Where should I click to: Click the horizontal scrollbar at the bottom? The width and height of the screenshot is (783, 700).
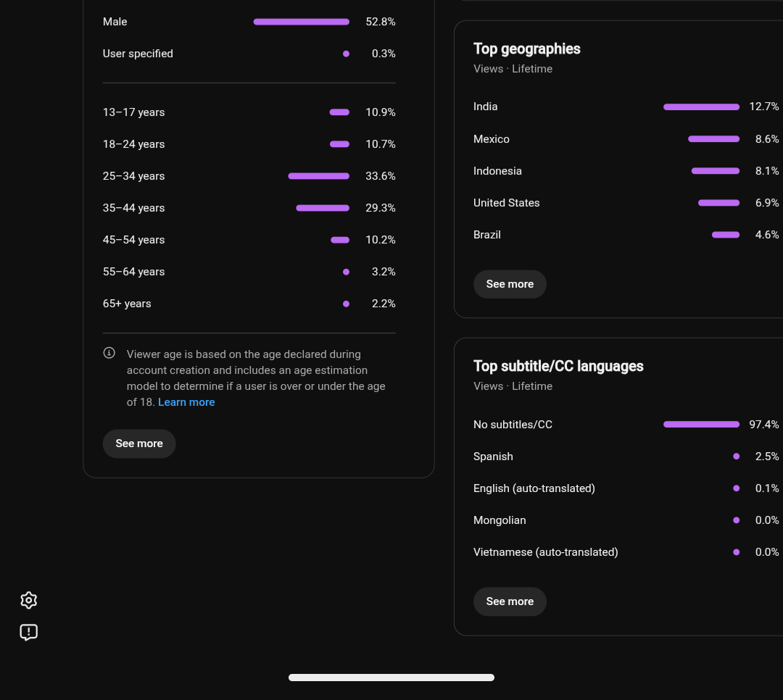[391, 678]
